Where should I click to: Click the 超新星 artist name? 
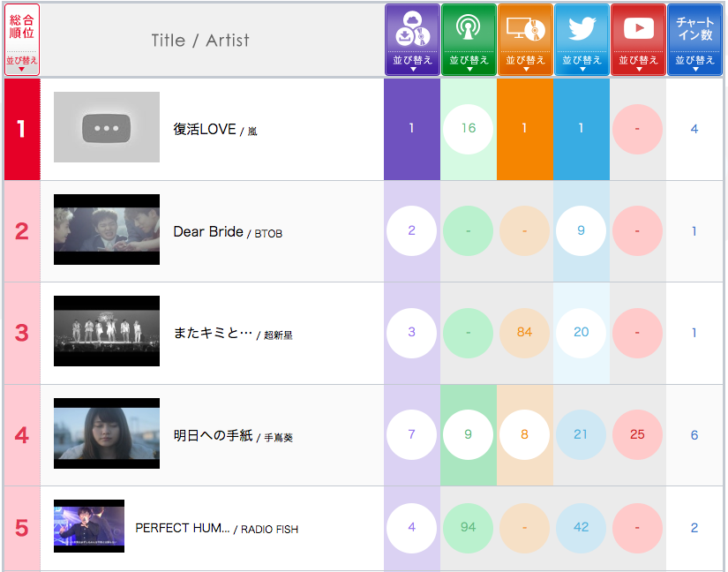(278, 335)
